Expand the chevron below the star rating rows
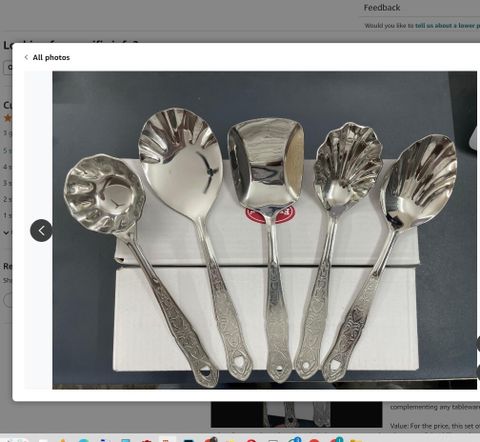 click(x=6, y=232)
